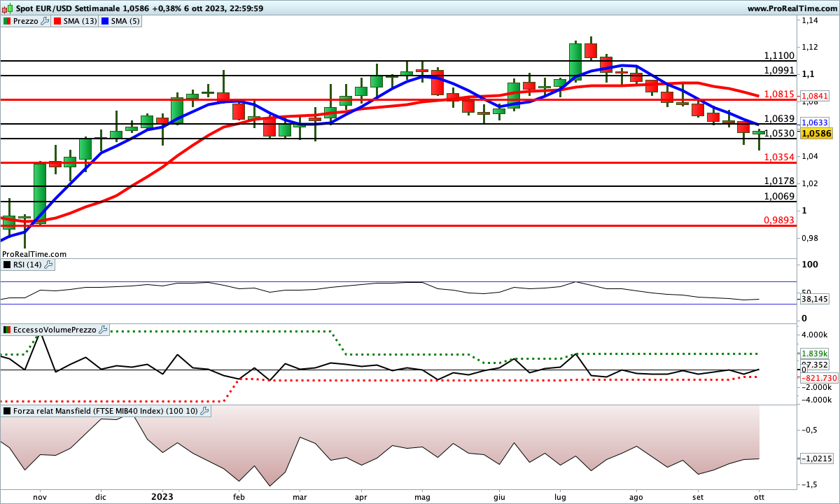Select the RSI (14) panel label
The height and width of the screenshot is (504, 840).
click(x=28, y=265)
